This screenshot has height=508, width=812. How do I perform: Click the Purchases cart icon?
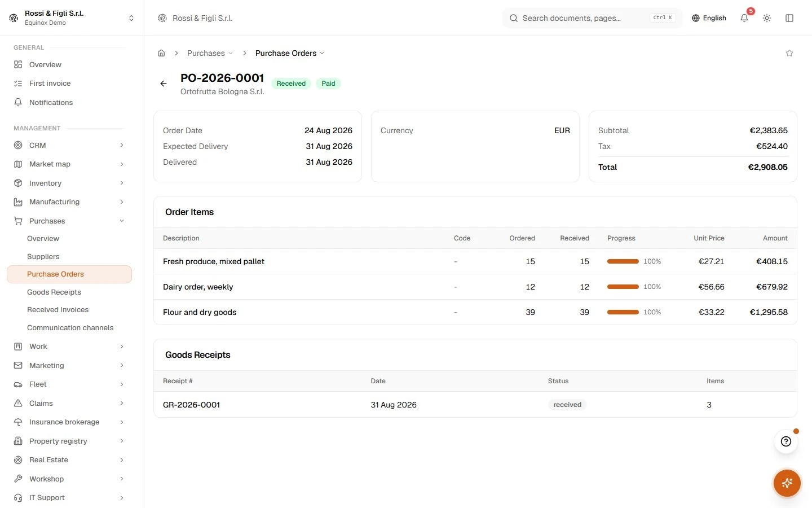pos(18,221)
